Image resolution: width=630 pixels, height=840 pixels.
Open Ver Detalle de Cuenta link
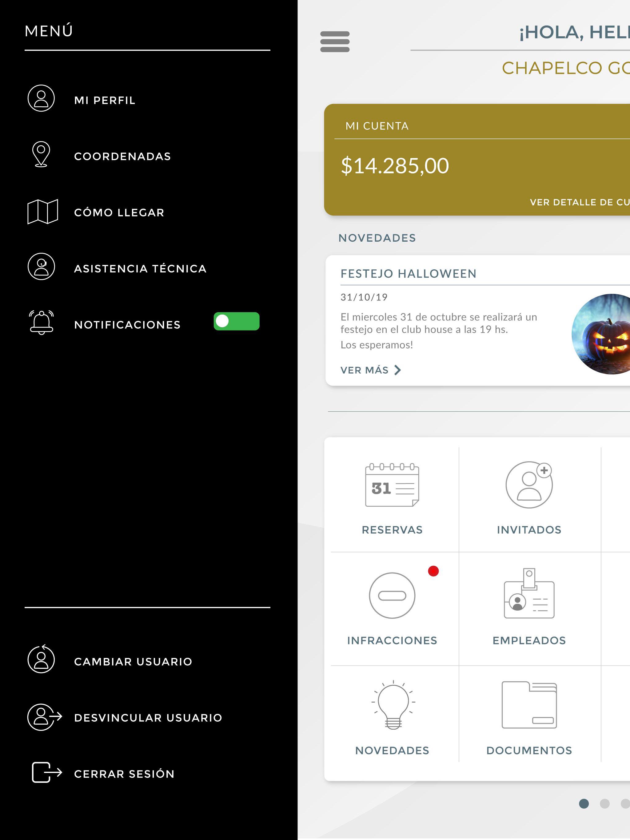(579, 202)
